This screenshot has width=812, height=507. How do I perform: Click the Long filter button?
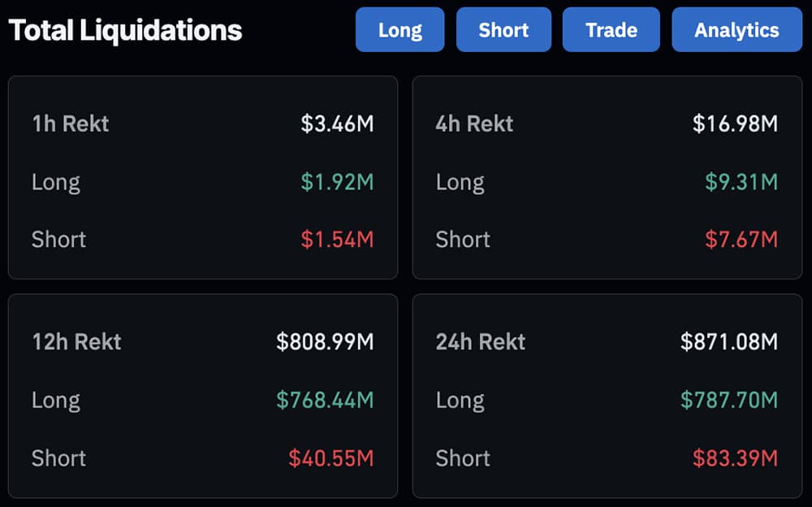tap(400, 29)
